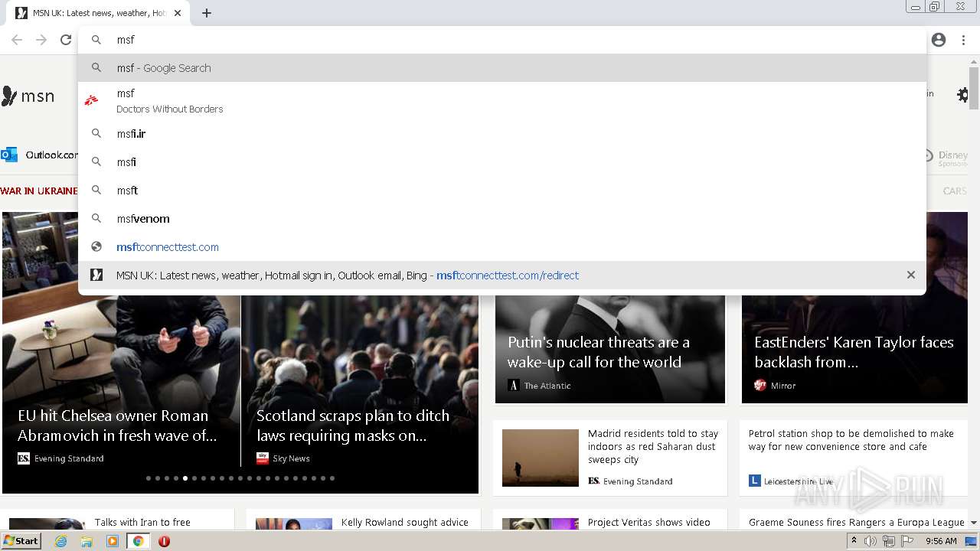Open Graeme Souness Rangers story
Screen dimensions: 980x551
[856, 523]
